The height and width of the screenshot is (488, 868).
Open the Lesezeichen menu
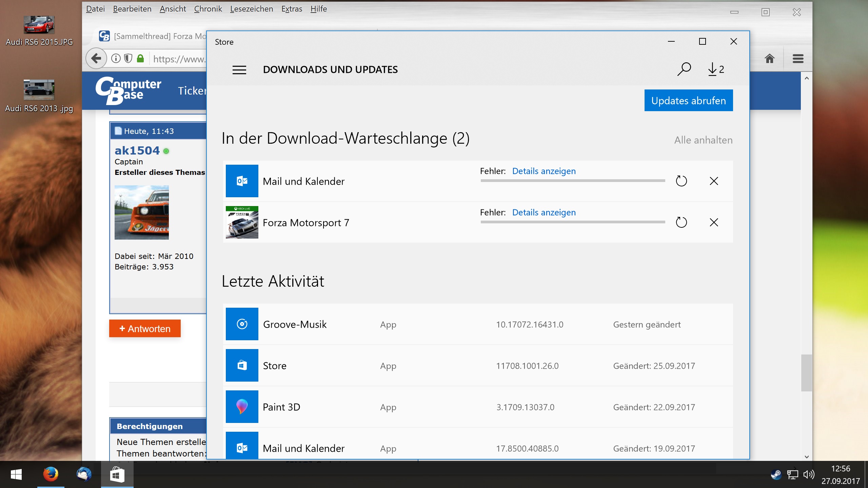coord(251,9)
